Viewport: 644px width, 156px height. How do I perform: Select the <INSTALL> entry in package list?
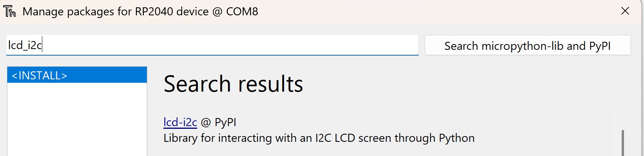[77, 75]
